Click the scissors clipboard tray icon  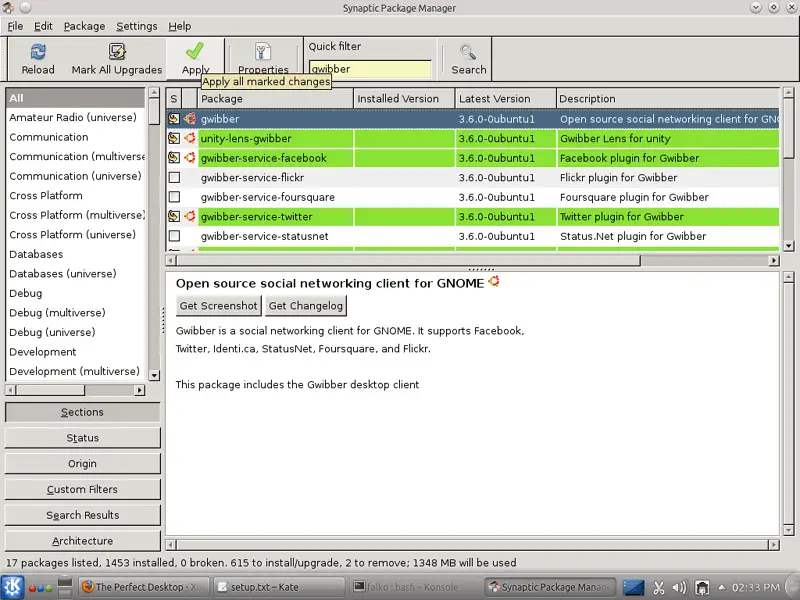click(x=659, y=588)
